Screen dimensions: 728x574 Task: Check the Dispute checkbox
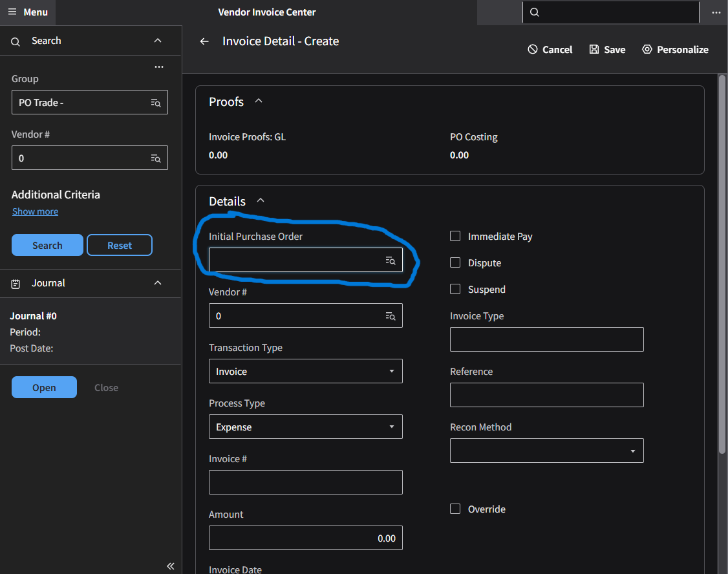coord(455,263)
